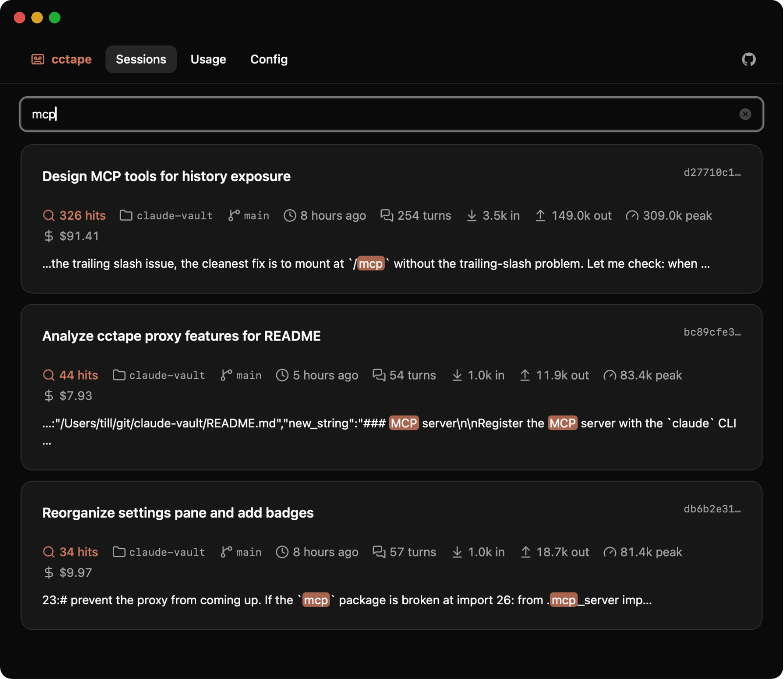Image resolution: width=784 pixels, height=679 pixels.
Task: Clear the mcp search query
Action: 745,114
